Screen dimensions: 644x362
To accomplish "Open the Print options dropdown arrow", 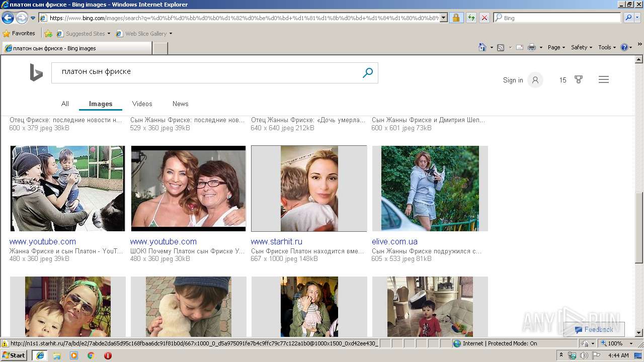I will (x=541, y=47).
